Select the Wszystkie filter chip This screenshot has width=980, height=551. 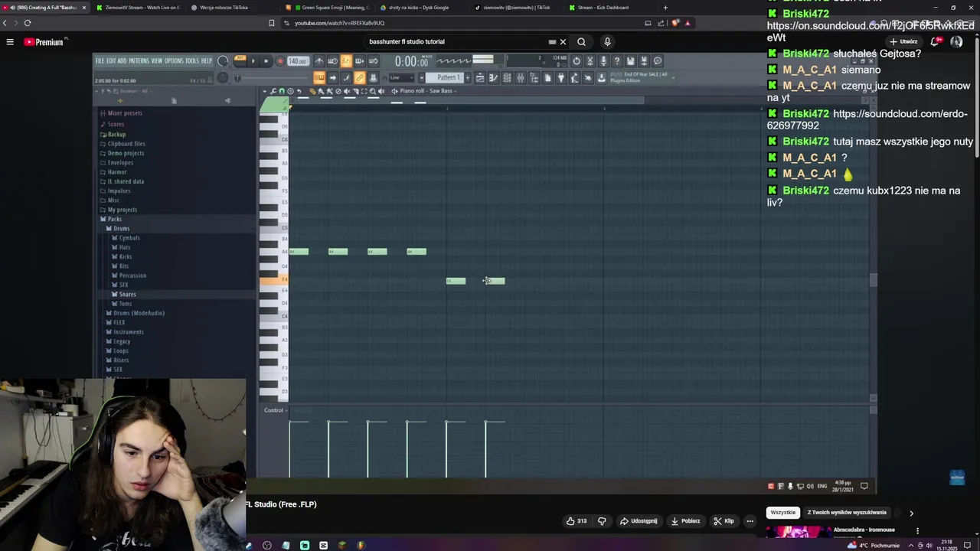782,513
